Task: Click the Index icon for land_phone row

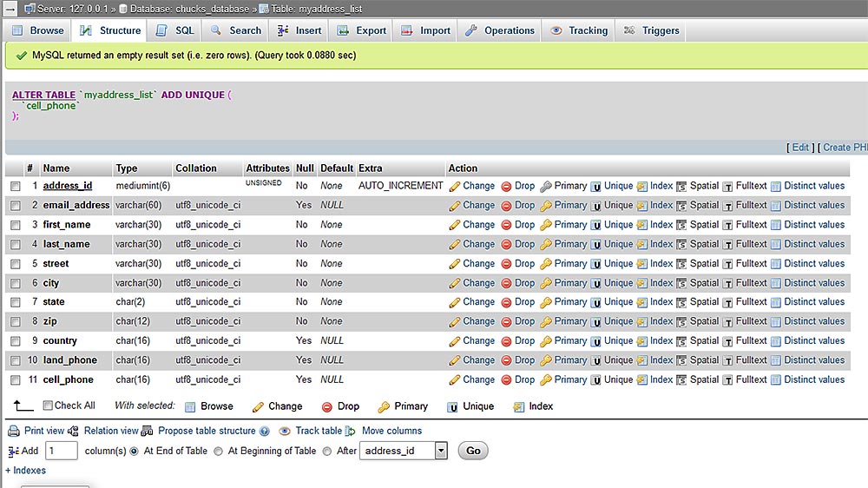Action: pos(641,360)
